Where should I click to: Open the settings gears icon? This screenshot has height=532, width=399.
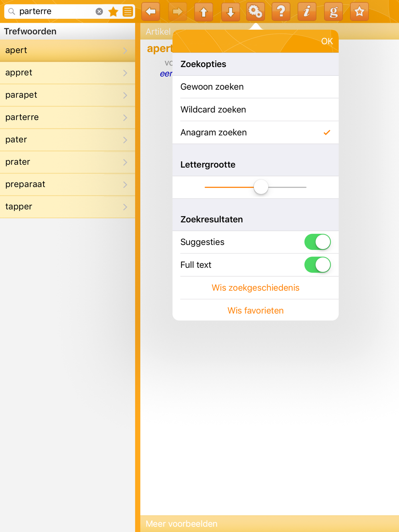255,12
